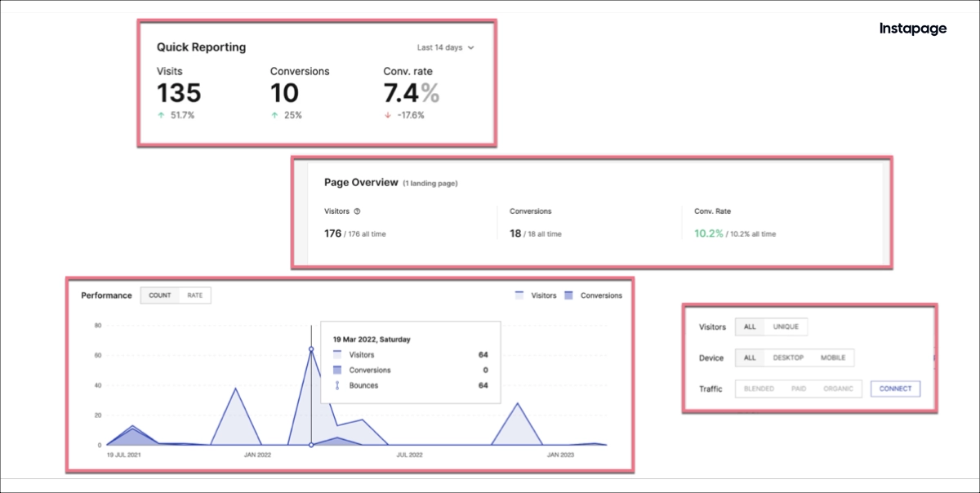Select ORGANIC in the Traffic filter

tap(838, 389)
